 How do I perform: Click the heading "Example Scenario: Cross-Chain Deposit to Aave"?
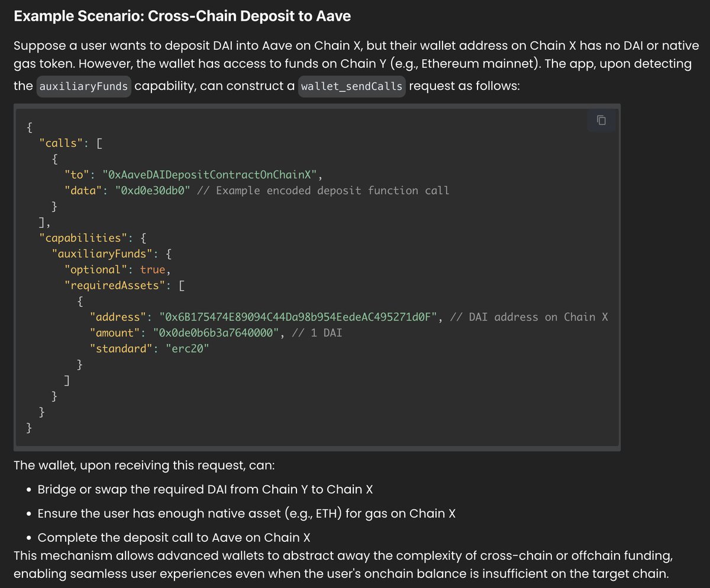click(182, 17)
